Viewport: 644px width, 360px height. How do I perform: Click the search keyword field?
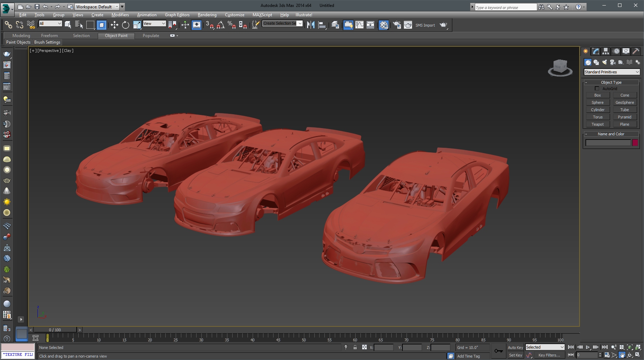(x=506, y=7)
